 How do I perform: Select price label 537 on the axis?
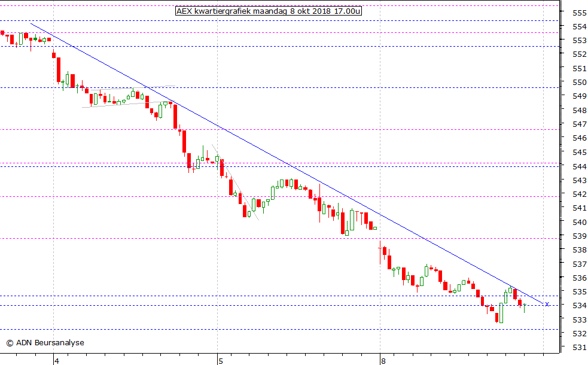(x=580, y=264)
